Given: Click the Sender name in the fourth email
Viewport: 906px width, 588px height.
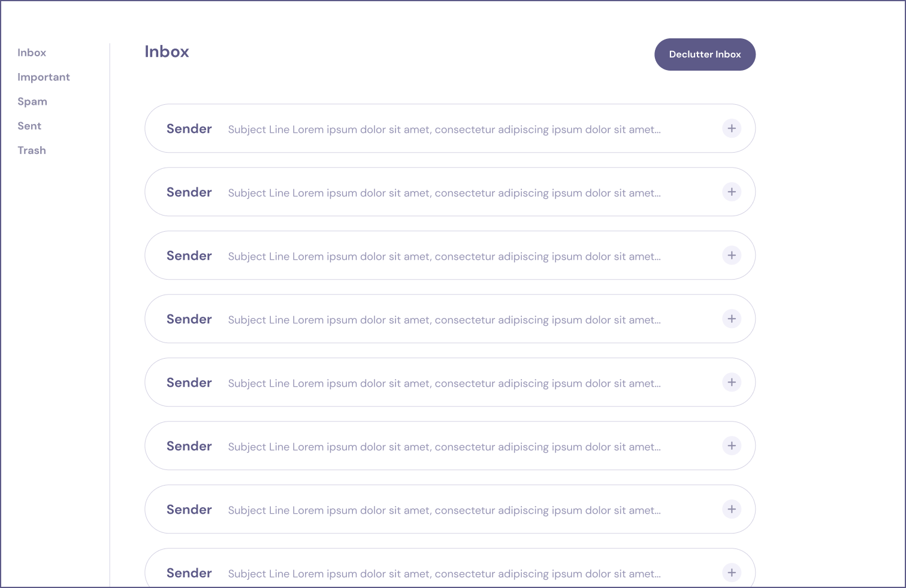Looking at the screenshot, I should [x=189, y=319].
